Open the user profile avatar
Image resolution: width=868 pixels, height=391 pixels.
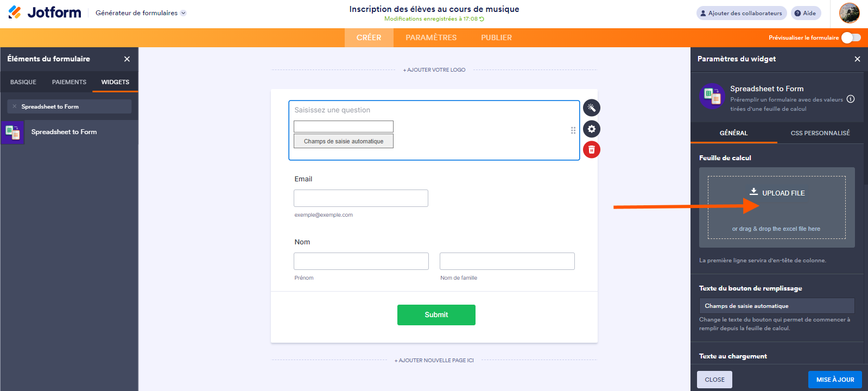click(849, 13)
